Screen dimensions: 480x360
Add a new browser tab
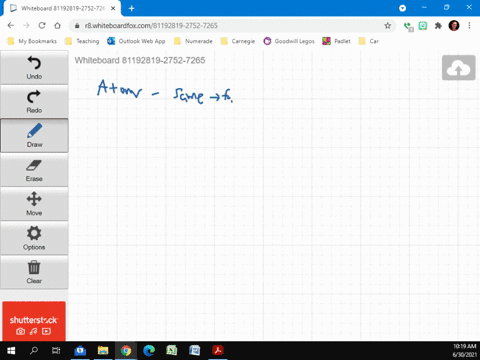(131, 8)
